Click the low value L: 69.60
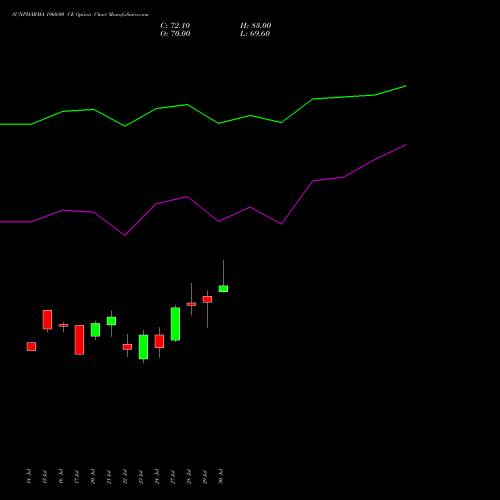500x500 pixels. [x=255, y=34]
